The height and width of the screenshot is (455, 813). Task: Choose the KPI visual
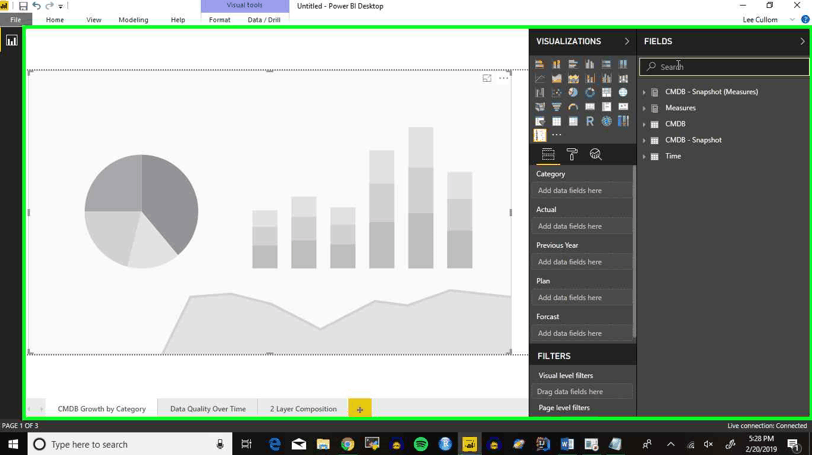pyautogui.click(x=623, y=107)
